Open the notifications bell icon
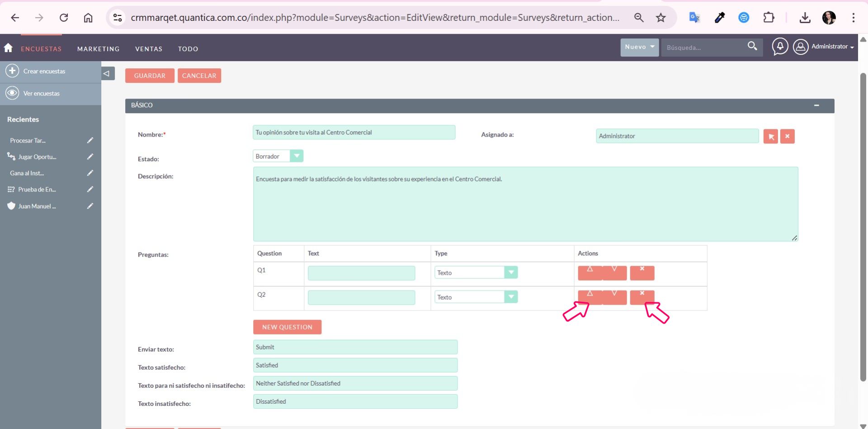Screen dimensions: 868x429 click(x=780, y=47)
